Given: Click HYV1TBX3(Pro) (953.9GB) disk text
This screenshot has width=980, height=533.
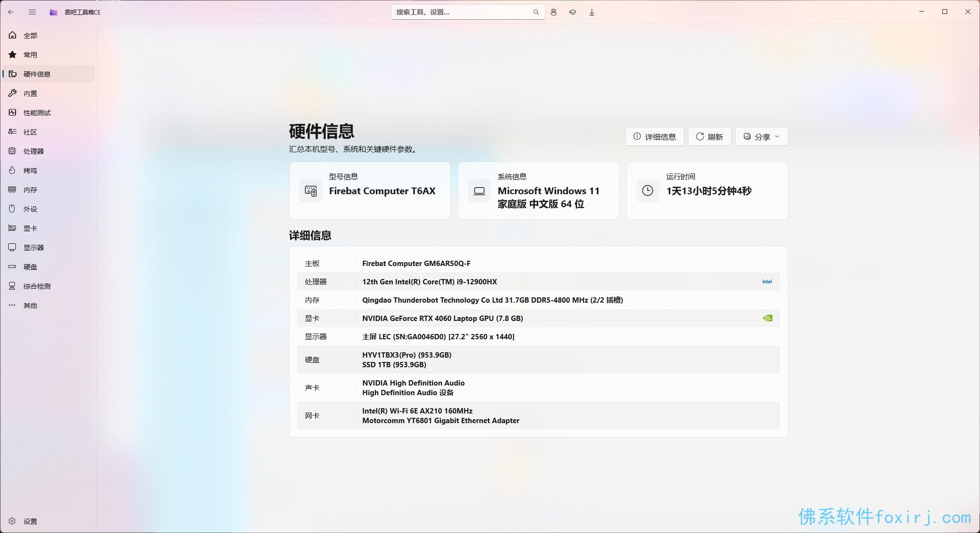Looking at the screenshot, I should 407,355.
